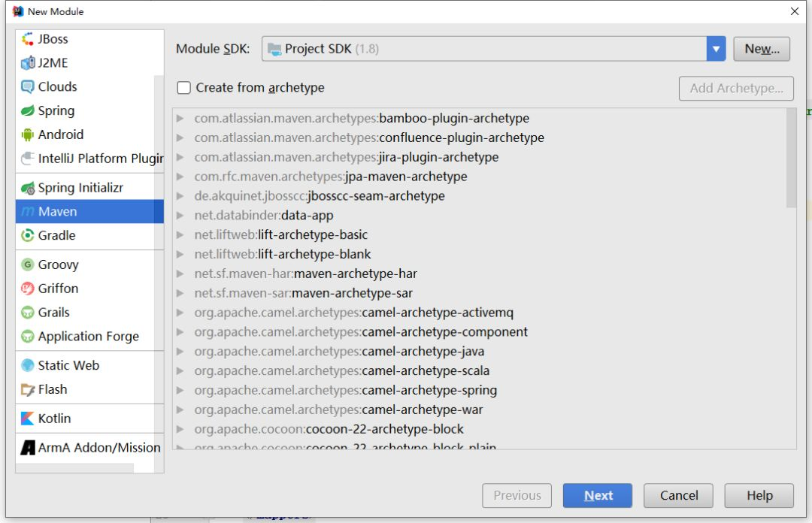The height and width of the screenshot is (523, 812).
Task: Select Groovy module type label
Action: 58,265
